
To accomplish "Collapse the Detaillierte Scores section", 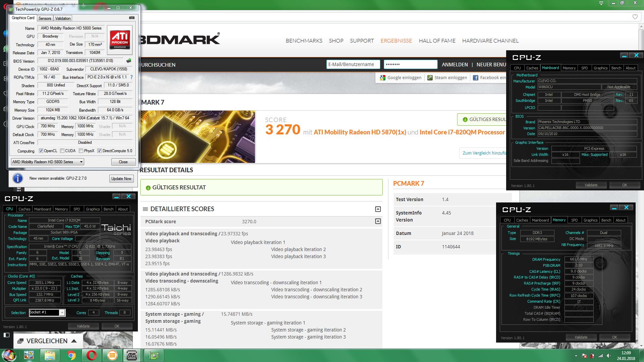I will pyautogui.click(x=378, y=209).
